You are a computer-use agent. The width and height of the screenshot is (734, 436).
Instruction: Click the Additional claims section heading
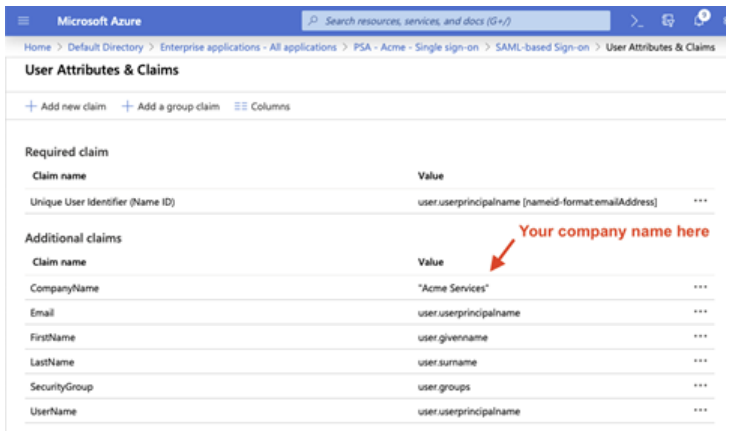[73, 238]
